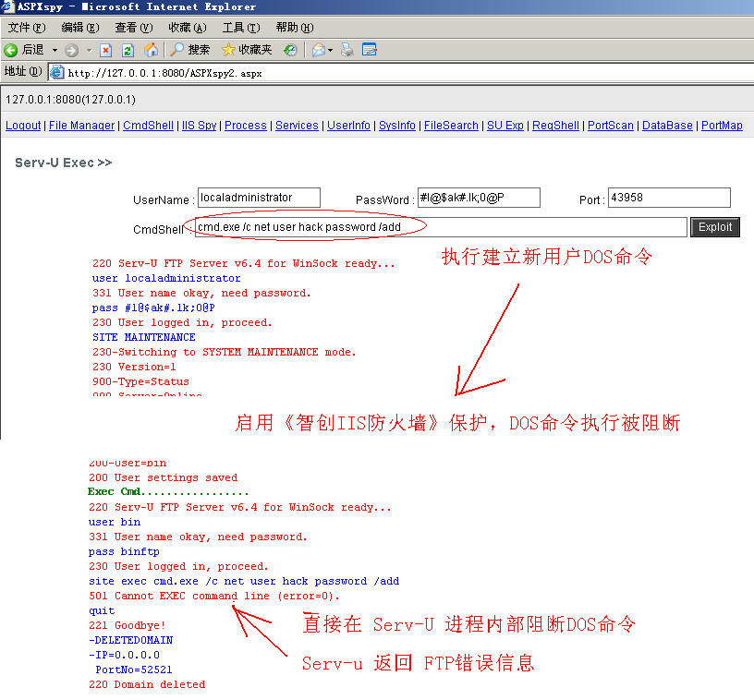
Task: Click the "220 Domain deleted" output line
Action: coord(147,684)
